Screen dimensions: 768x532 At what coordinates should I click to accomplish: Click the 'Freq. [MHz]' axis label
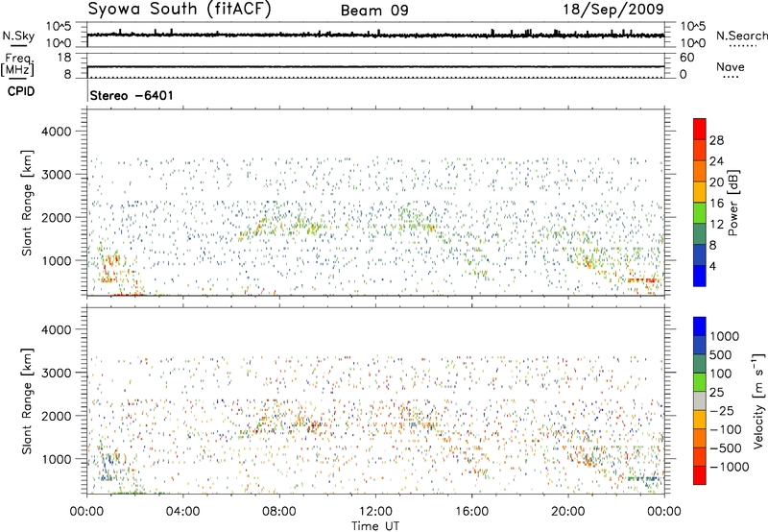coord(17,65)
